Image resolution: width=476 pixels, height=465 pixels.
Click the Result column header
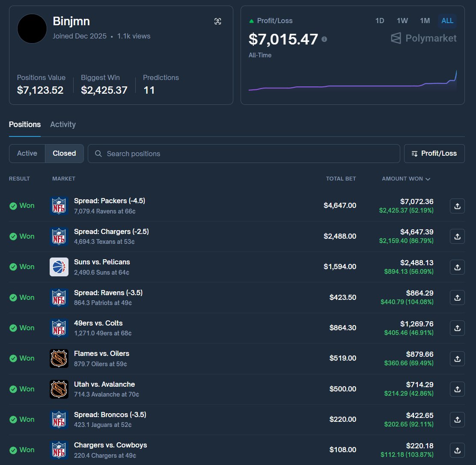pos(19,179)
